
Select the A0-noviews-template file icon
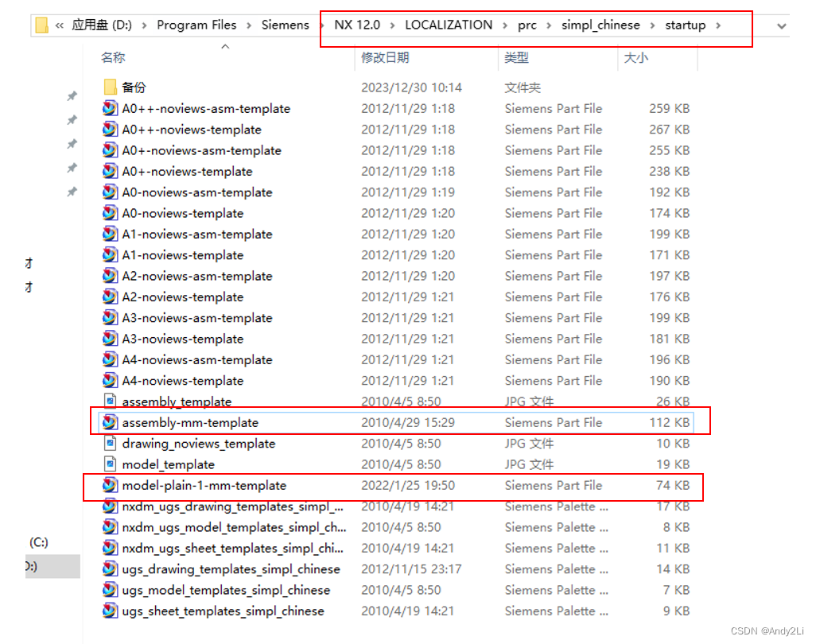tap(110, 213)
